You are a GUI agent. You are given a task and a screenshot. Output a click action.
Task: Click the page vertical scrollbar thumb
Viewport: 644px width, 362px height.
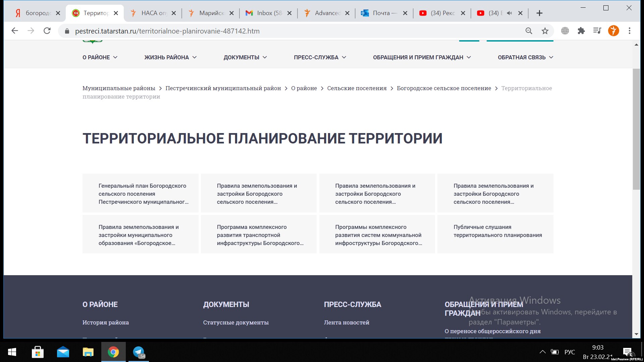pyautogui.click(x=636, y=129)
